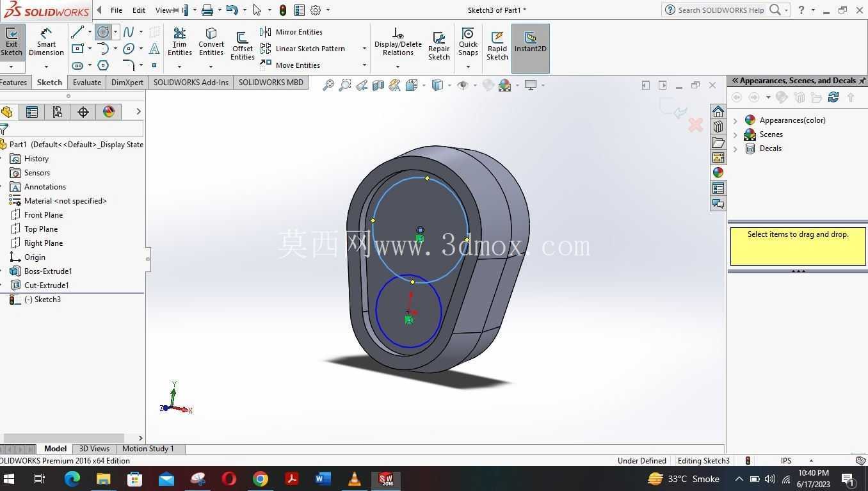Switch to SOLIDWORKS MBD tab
This screenshot has height=491, width=868.
point(271,83)
